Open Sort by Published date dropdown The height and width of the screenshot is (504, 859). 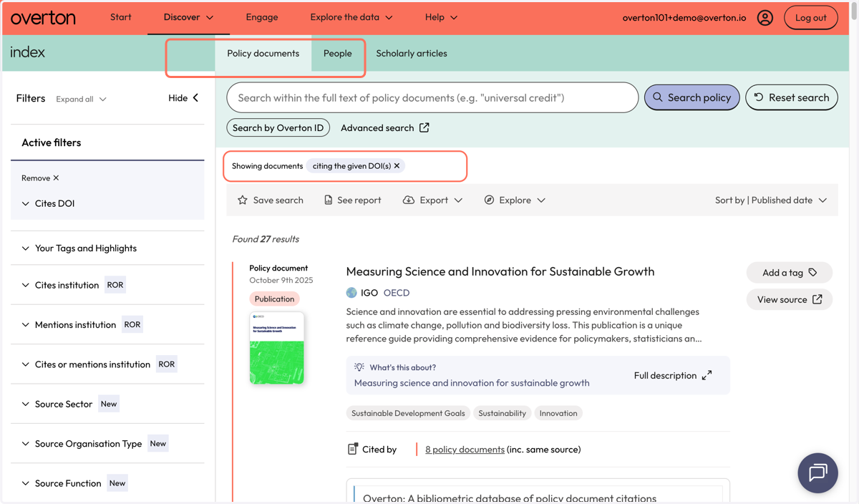point(771,200)
